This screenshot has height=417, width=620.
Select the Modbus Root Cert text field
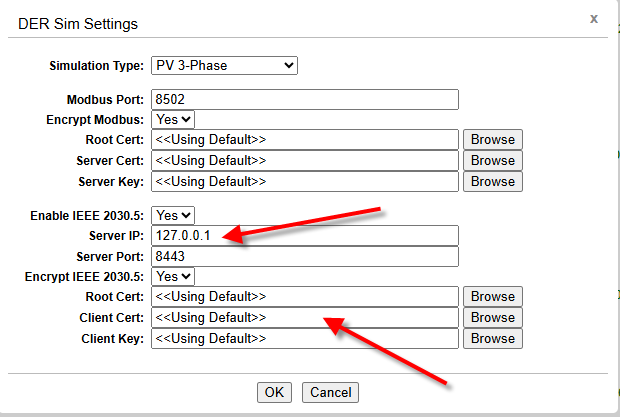coord(305,140)
